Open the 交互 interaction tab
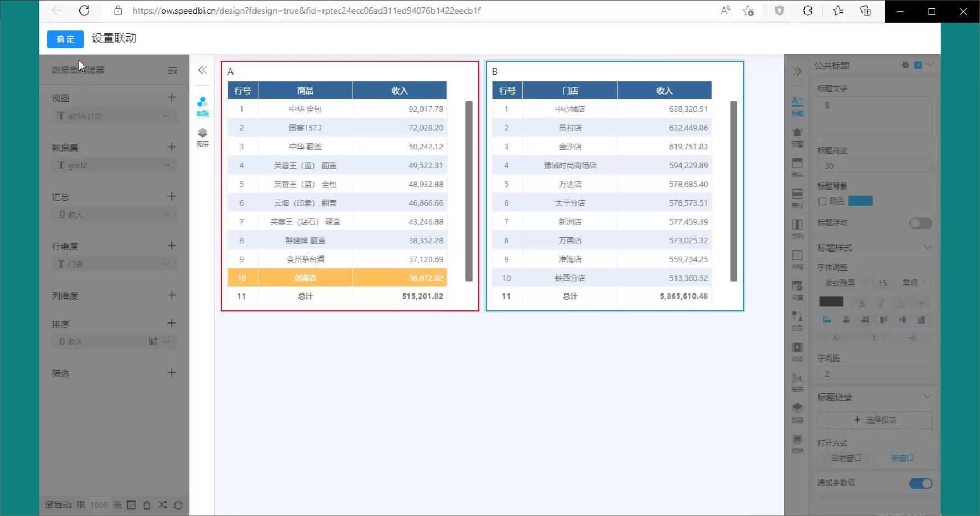The height and width of the screenshot is (516, 980). pyautogui.click(x=797, y=321)
